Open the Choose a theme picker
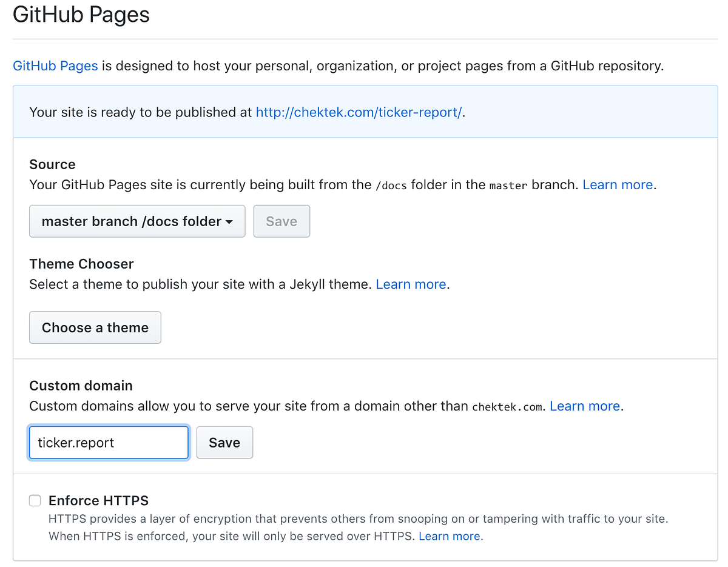This screenshot has width=728, height=567. point(95,327)
